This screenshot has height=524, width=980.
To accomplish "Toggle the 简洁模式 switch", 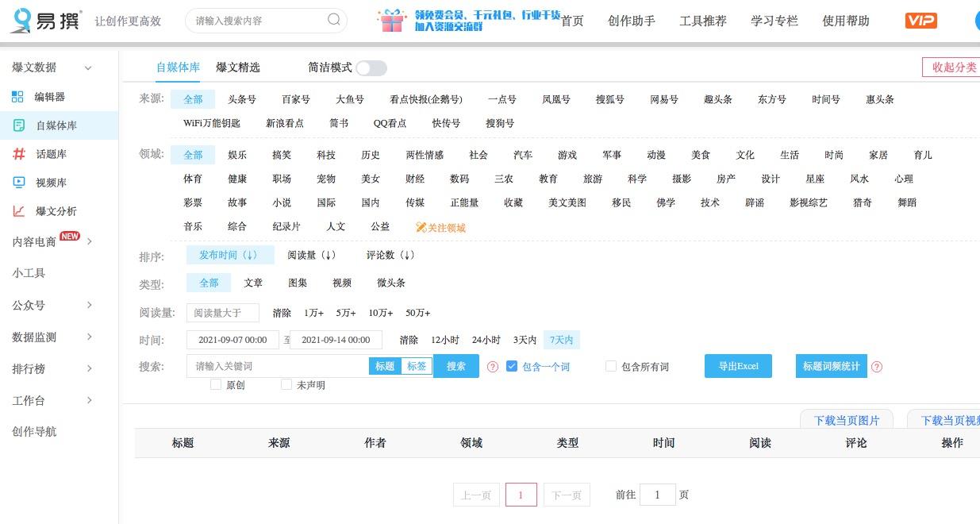I will (x=371, y=68).
